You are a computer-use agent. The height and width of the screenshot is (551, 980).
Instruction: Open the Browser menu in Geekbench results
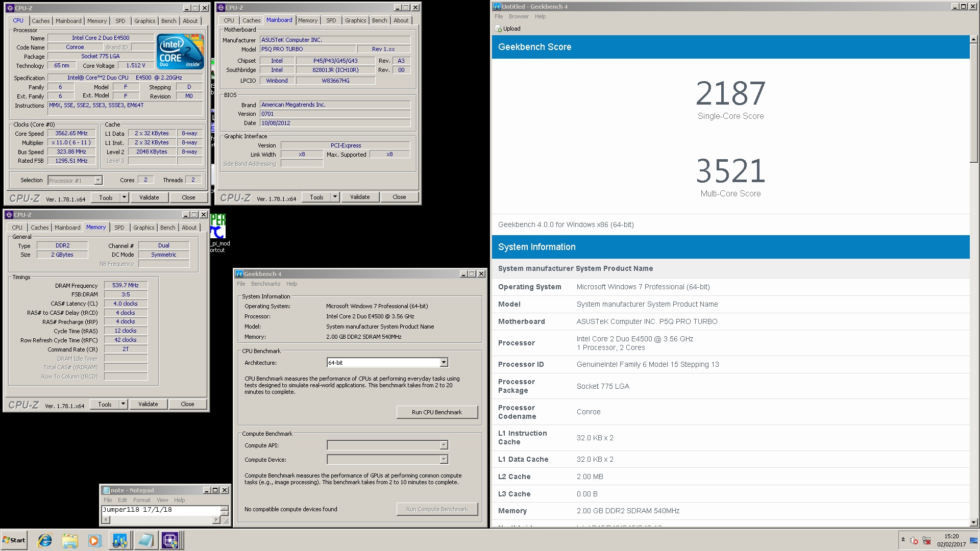[519, 16]
